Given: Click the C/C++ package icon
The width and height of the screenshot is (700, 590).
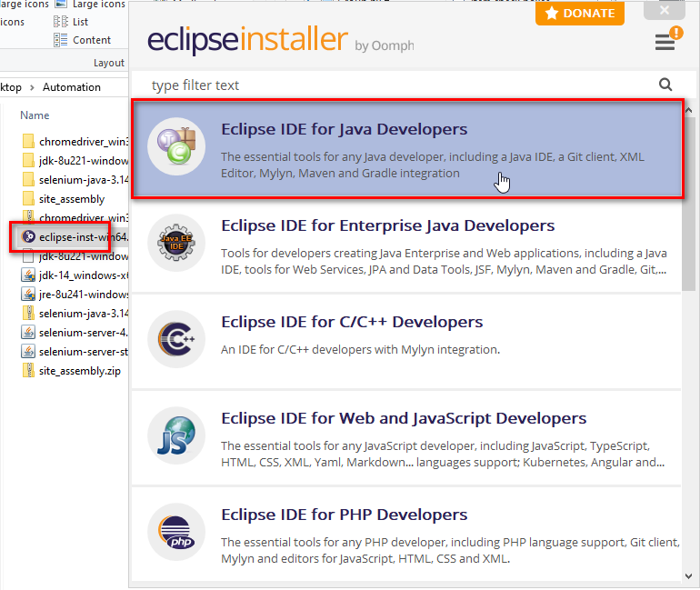Looking at the screenshot, I should pyautogui.click(x=176, y=339).
